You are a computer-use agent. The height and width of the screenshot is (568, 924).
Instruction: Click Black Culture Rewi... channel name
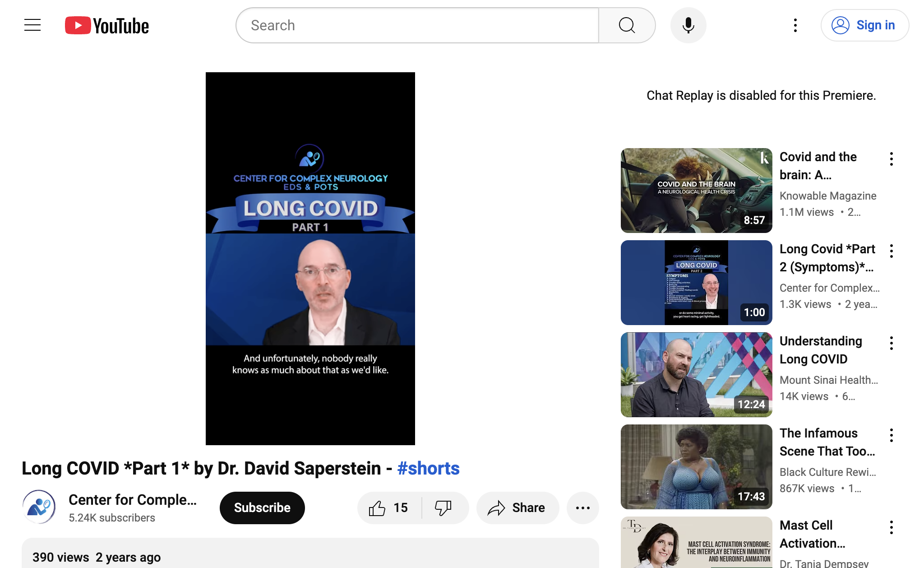[828, 472]
